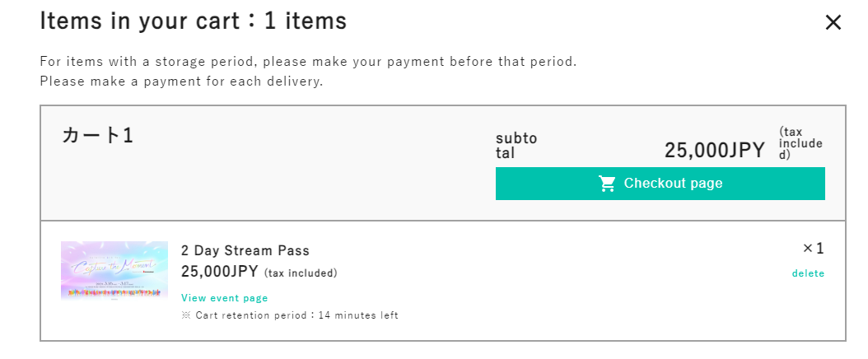Open the 2 Day Stream Pass thumbnail
This screenshot has width=868, height=359.
114,271
